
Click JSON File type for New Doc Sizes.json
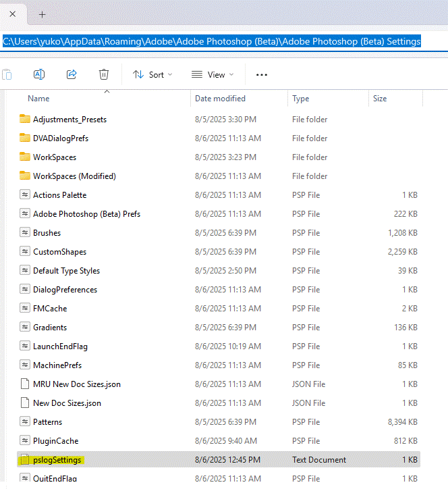click(x=308, y=403)
